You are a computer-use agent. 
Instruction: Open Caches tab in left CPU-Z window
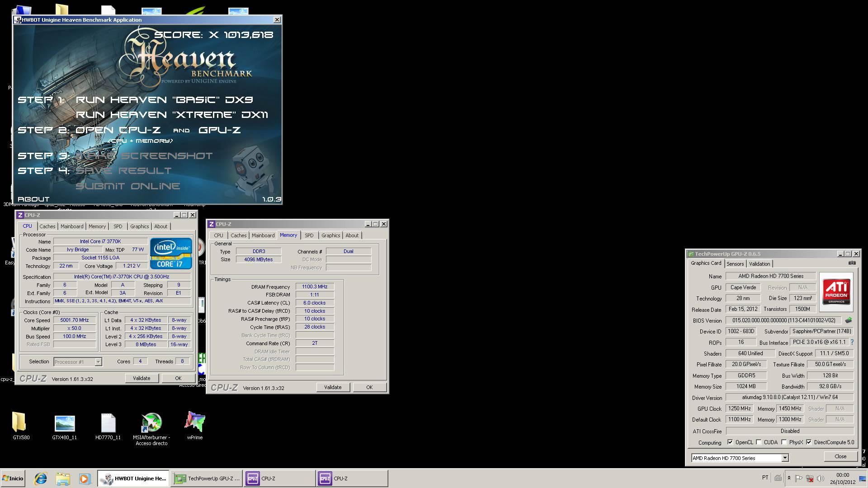pyautogui.click(x=47, y=226)
